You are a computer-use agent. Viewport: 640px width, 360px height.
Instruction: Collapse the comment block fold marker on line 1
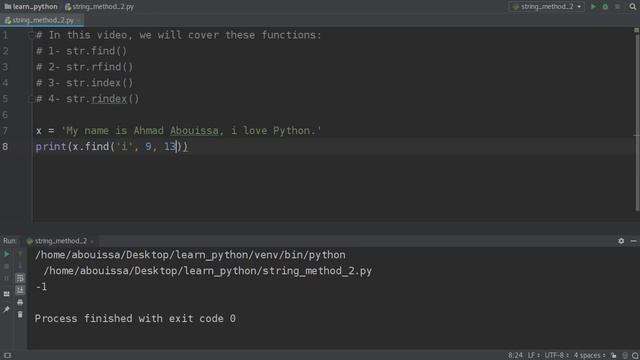click(x=31, y=35)
